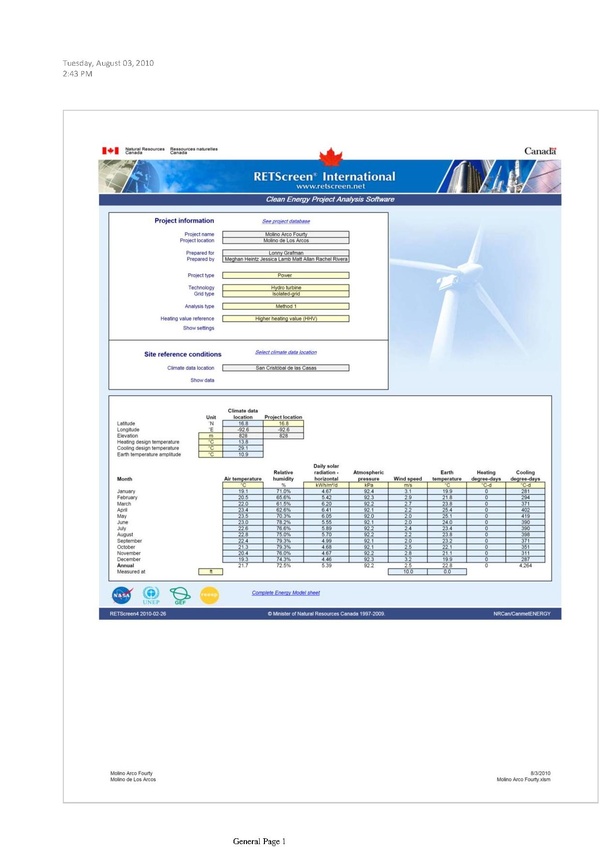Click the UNEP logo icon

click(x=151, y=595)
